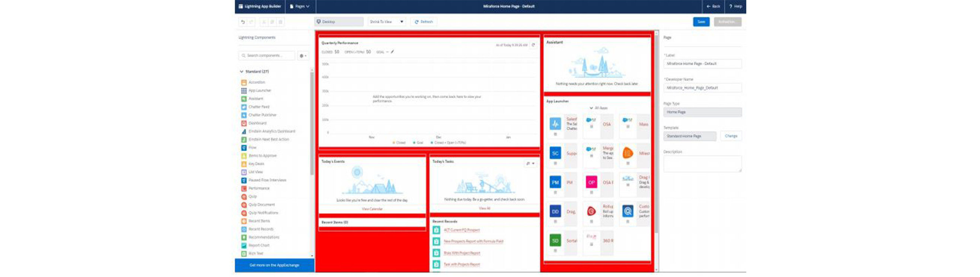
Task: Open the Shrink To View dropdown
Action: tap(386, 22)
